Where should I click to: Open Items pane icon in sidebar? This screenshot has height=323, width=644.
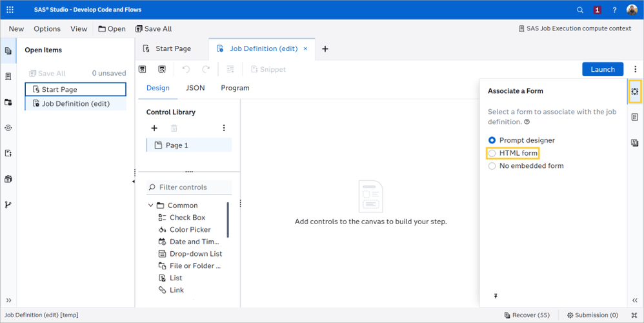coord(8,50)
